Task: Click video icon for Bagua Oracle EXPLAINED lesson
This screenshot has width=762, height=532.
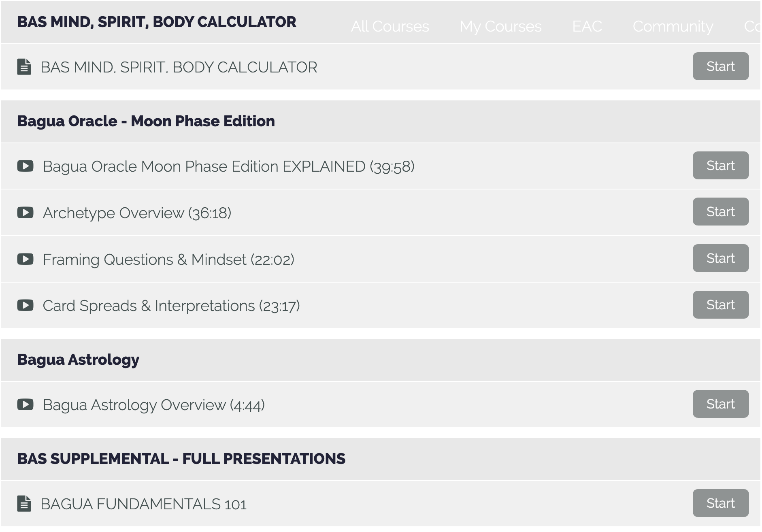Action: point(25,166)
